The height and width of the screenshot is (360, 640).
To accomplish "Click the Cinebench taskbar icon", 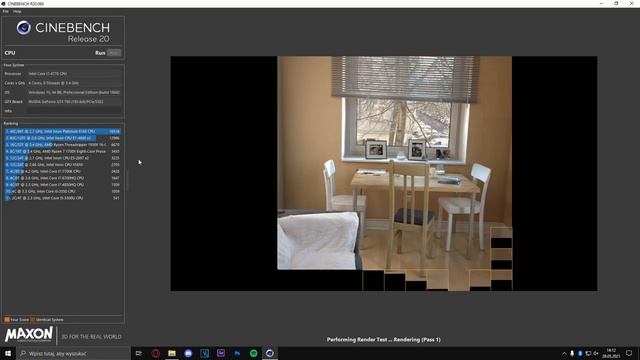I will 270,353.
